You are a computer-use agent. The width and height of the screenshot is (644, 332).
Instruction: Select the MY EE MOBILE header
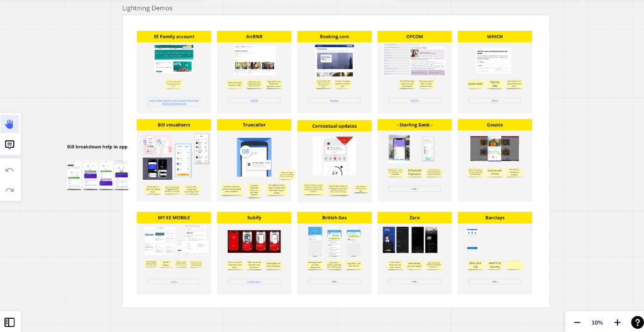174,218
